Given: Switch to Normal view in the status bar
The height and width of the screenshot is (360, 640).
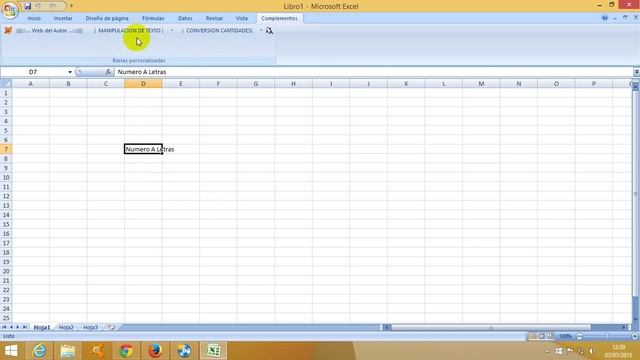Looking at the screenshot, I should (x=533, y=336).
